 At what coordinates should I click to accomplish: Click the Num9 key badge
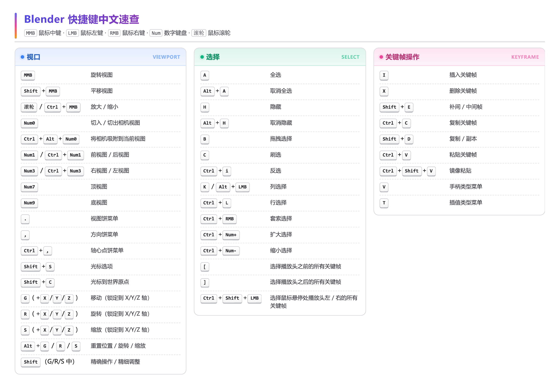(29, 203)
